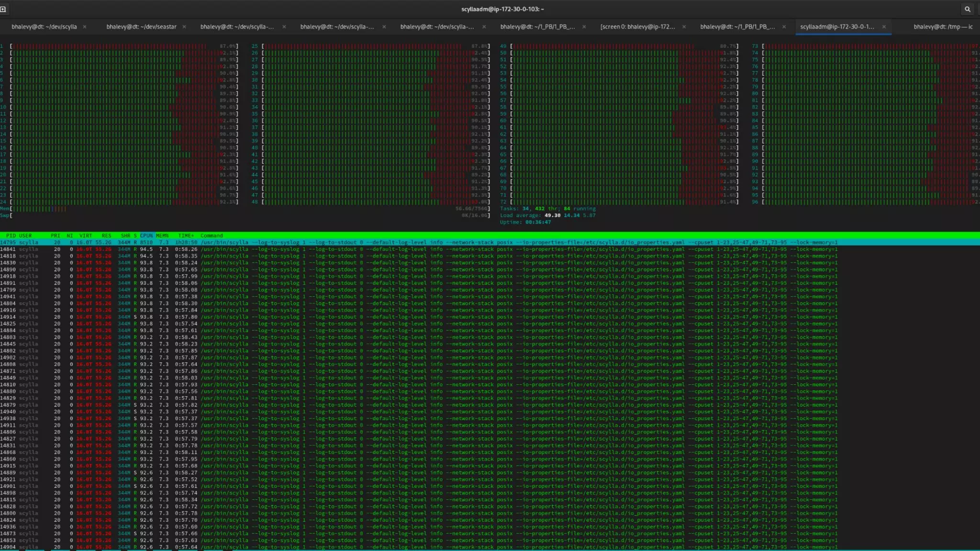Screen dimensions: 980x551
Task: Click the new tab icon in title bar
Action: 3,9
